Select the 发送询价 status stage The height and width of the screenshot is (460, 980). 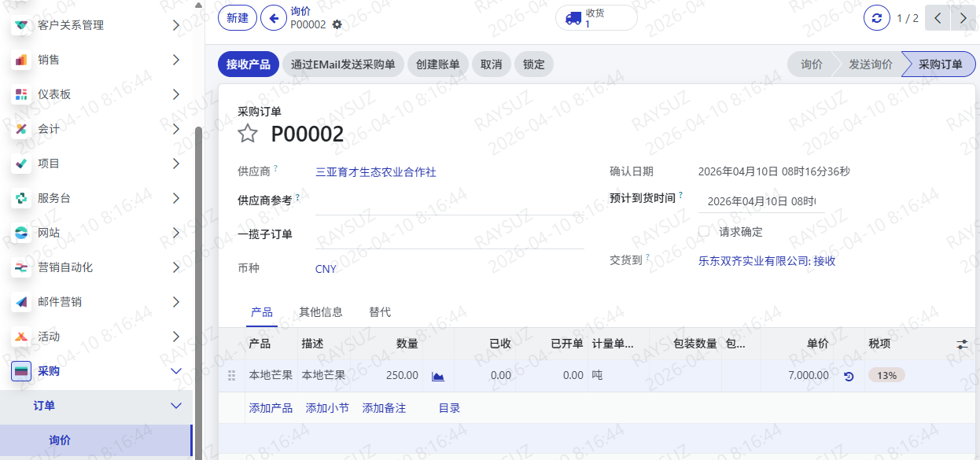[870, 64]
